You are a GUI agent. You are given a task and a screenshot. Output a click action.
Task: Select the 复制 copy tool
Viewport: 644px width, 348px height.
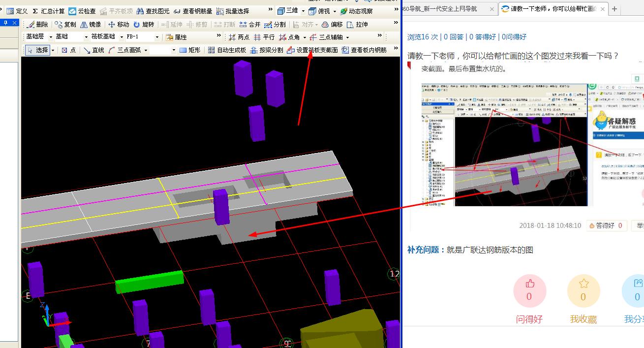(66, 24)
